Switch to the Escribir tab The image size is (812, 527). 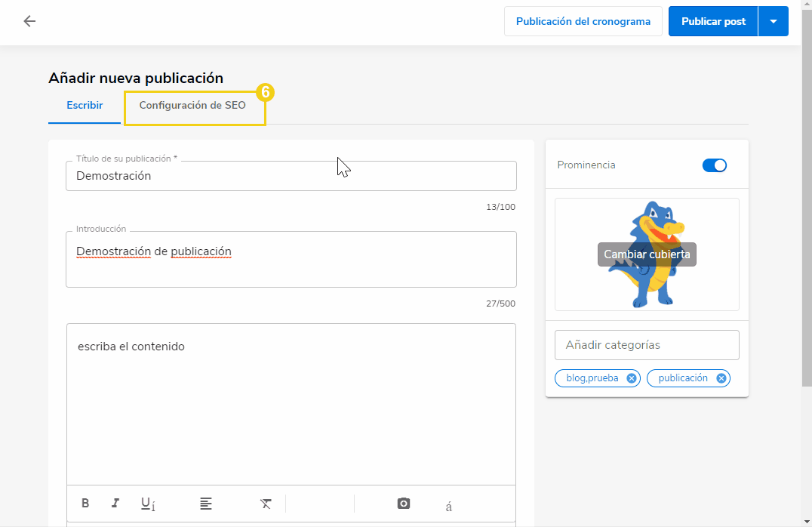coord(85,105)
